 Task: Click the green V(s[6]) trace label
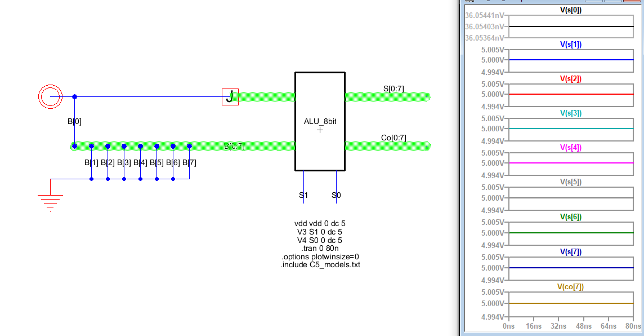tap(571, 217)
